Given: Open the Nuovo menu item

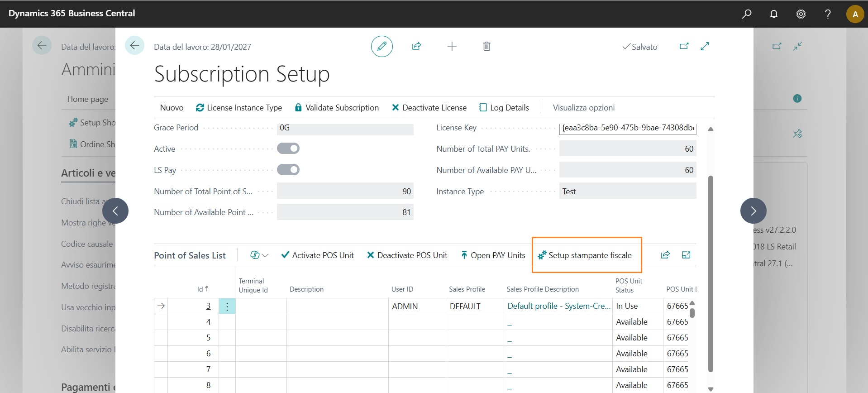Looking at the screenshot, I should [172, 108].
